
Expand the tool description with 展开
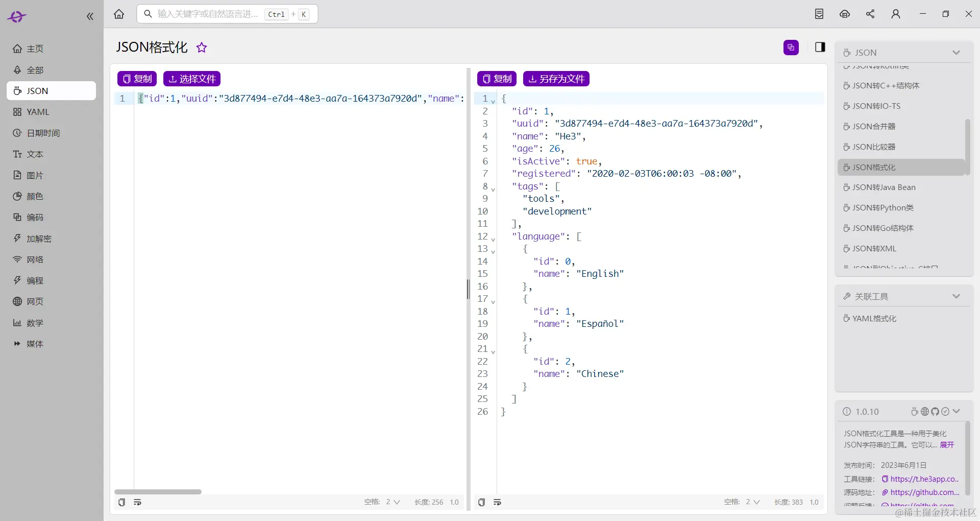947,445
